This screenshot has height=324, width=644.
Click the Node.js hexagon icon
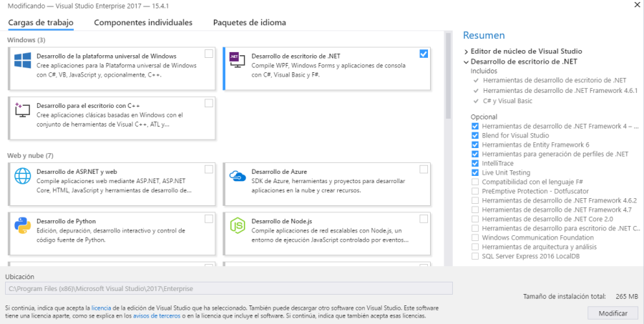click(x=237, y=226)
